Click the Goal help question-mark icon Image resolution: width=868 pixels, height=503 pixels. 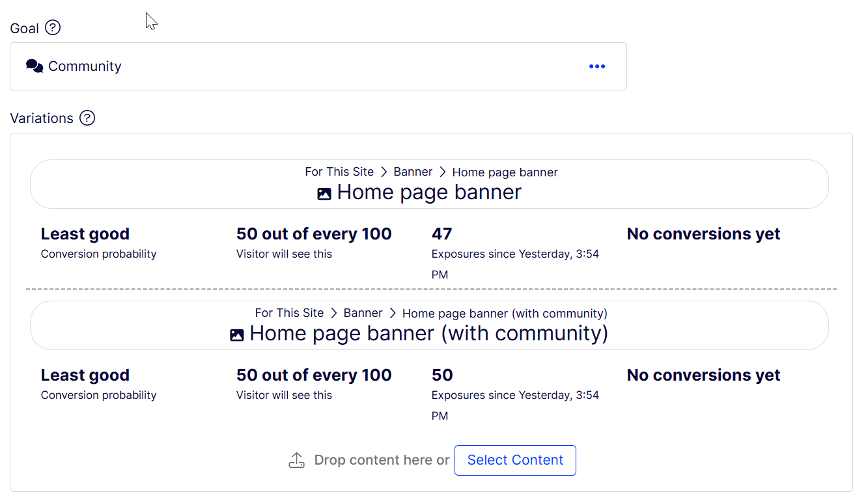pos(53,28)
